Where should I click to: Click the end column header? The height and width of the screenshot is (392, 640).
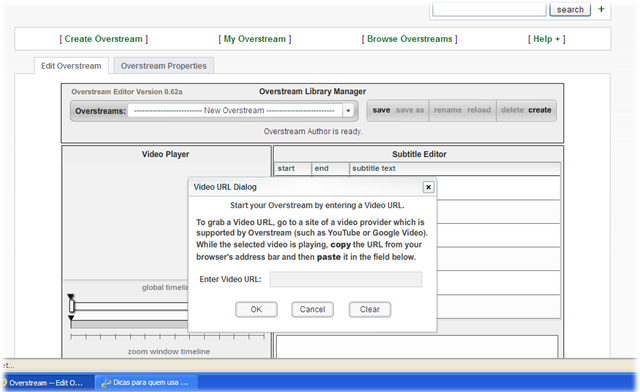pos(331,169)
